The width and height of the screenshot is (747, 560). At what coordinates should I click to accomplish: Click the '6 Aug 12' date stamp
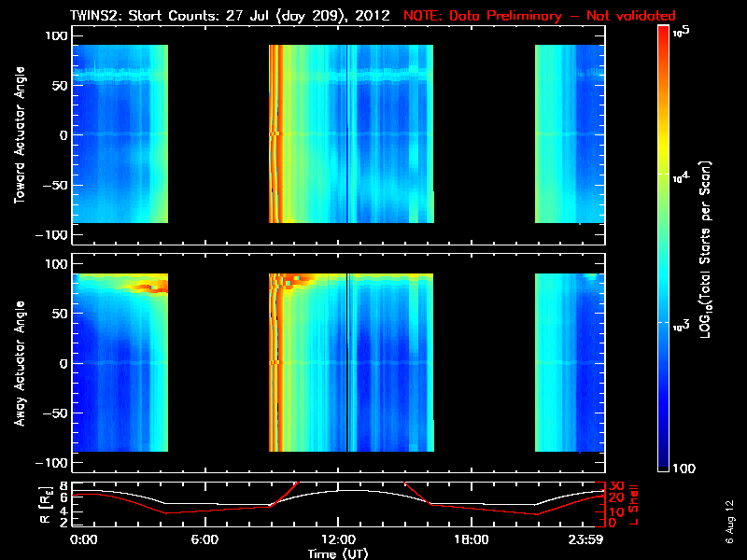(729, 523)
